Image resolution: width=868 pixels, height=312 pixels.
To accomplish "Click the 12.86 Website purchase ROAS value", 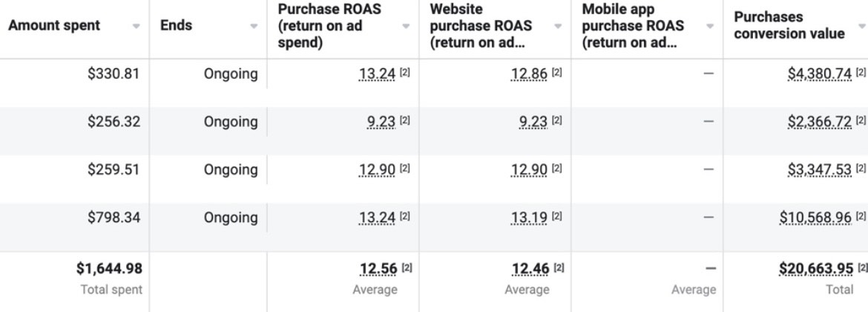I will (529, 74).
